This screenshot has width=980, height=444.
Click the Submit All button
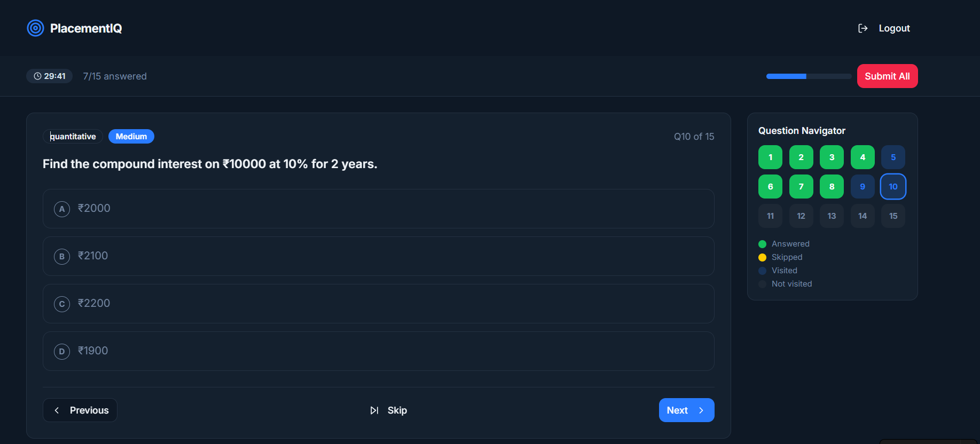[x=887, y=76]
